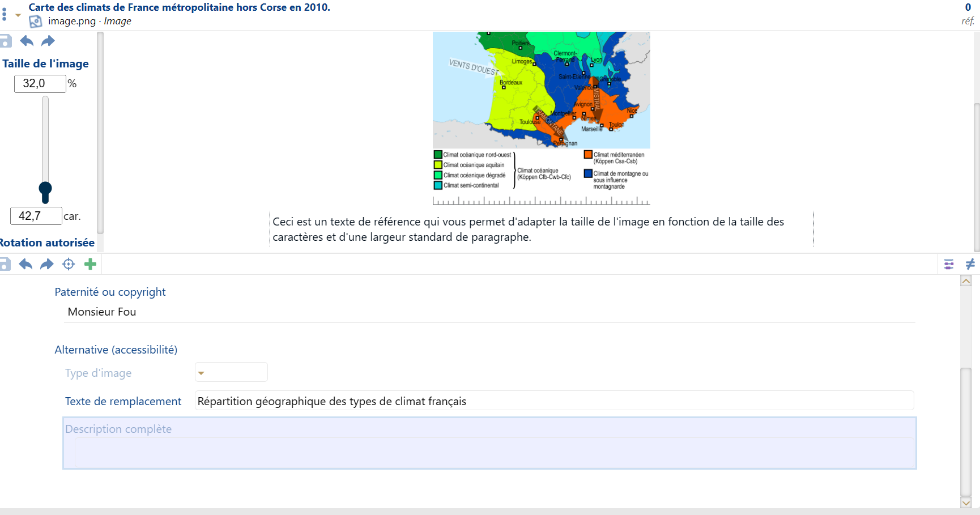
Task: Open the three-dot options menu beside the title
Action: point(5,14)
